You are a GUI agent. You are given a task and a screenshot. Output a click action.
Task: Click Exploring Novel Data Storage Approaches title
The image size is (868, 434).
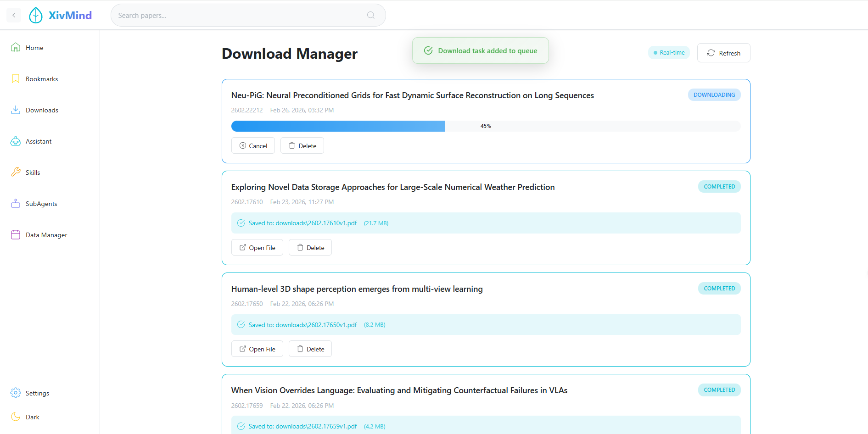[393, 187]
